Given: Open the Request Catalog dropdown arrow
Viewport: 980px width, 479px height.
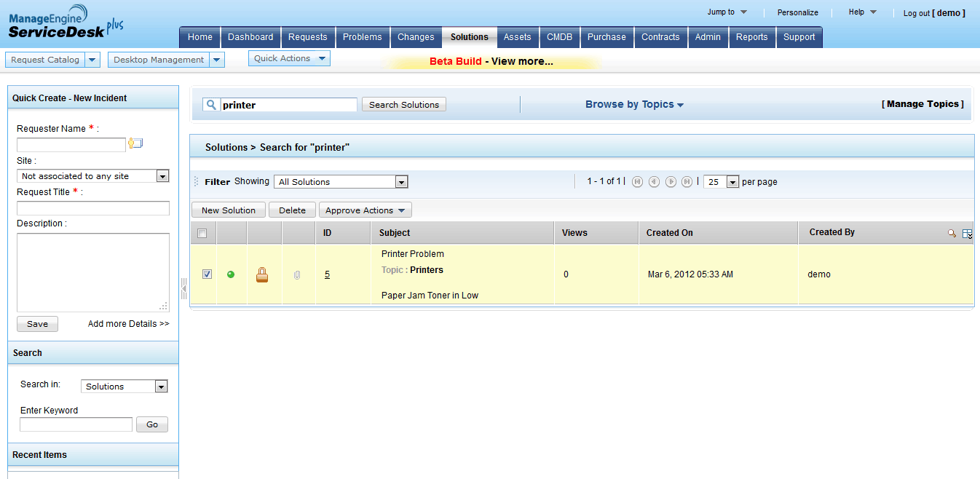Looking at the screenshot, I should [x=92, y=60].
